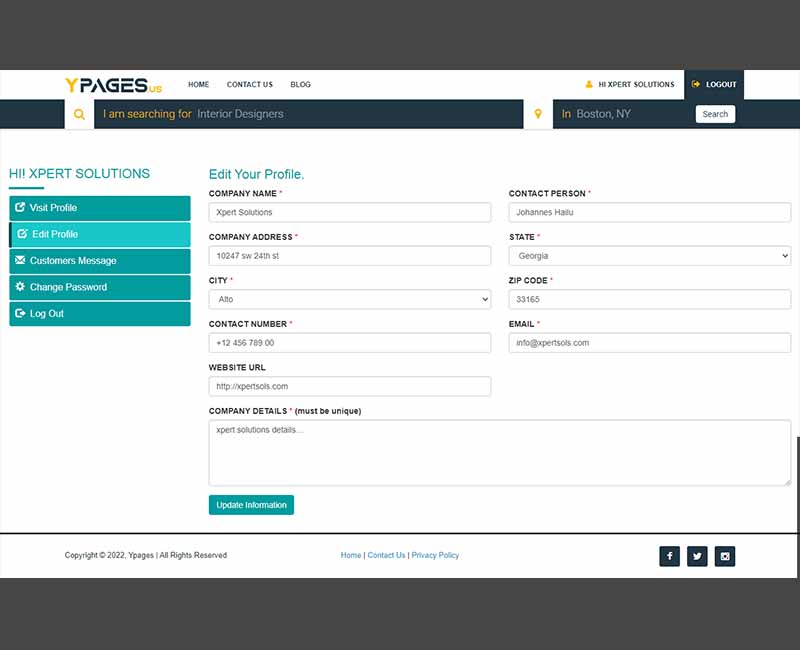The image size is (800, 650).
Task: Open Contact Us in the top navigation
Action: pos(249,85)
